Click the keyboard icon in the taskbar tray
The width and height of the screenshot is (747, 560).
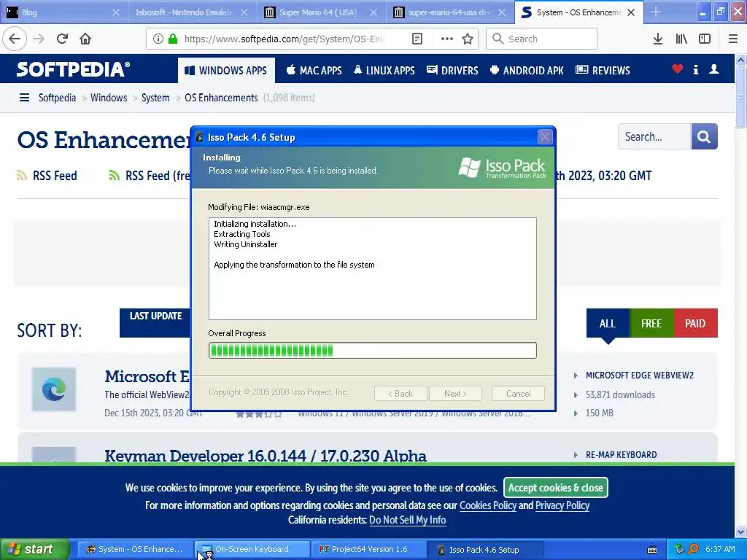pos(652,550)
